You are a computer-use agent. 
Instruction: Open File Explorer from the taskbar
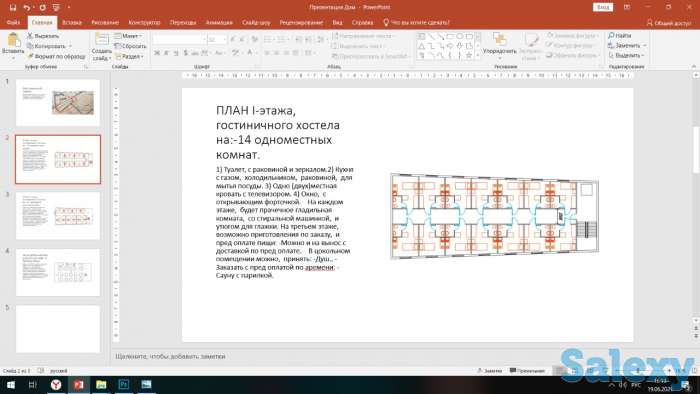point(101,385)
